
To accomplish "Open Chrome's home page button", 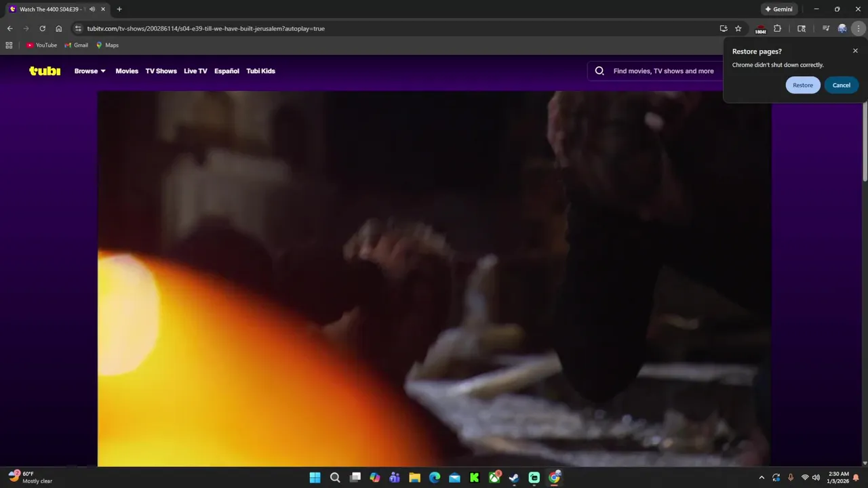I will pyautogui.click(x=59, y=28).
